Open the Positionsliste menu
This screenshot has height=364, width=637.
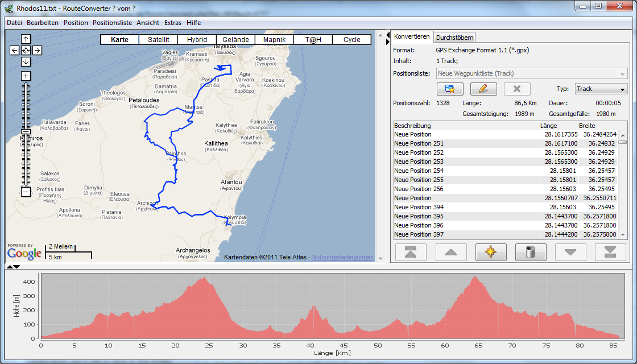(x=112, y=23)
